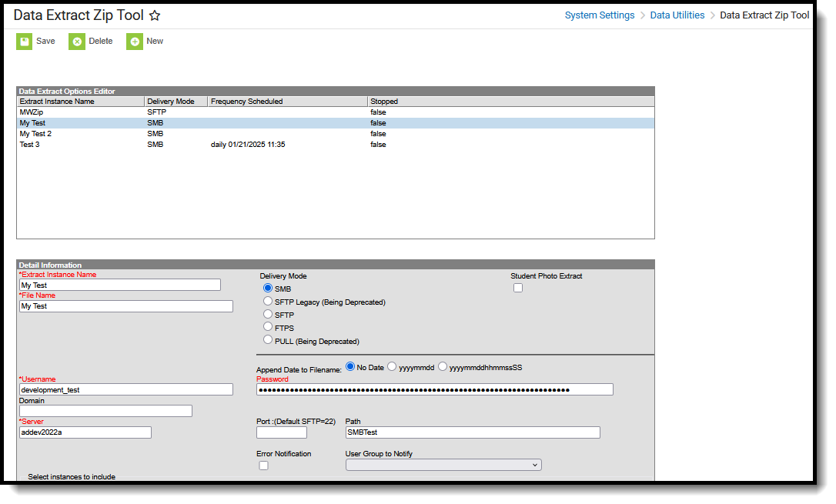The width and height of the screenshot is (836, 504).
Task: Click daily 01/21/2025 11:35 frequency cell
Action: coord(248,145)
